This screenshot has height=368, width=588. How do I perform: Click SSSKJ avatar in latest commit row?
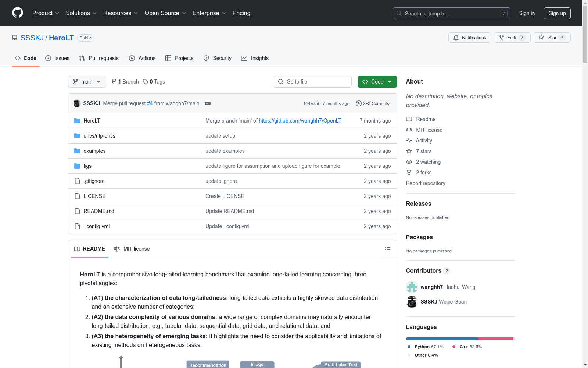[77, 103]
